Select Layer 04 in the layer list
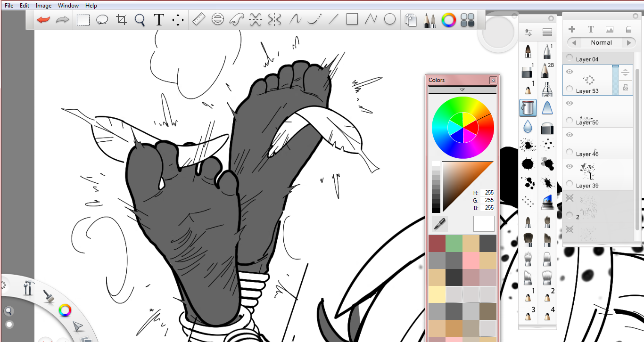Image resolution: width=644 pixels, height=342 pixels. coord(598,58)
